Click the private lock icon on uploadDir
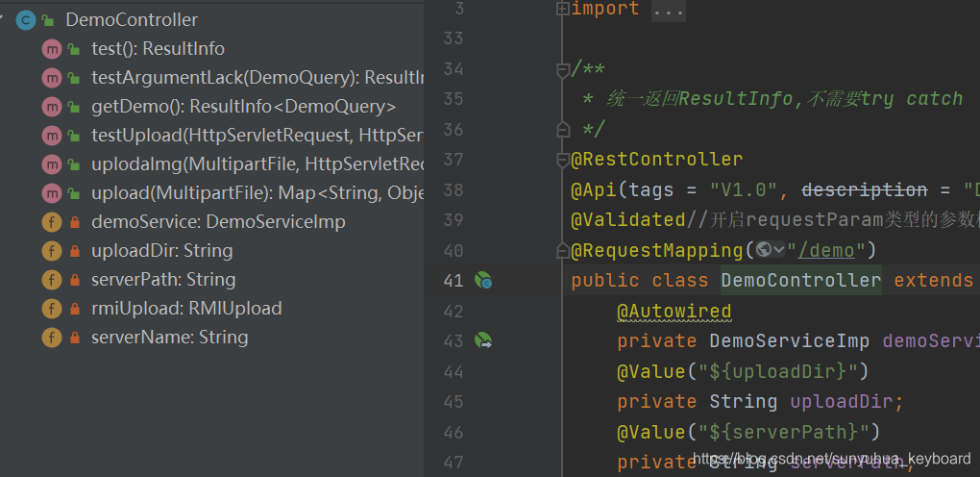This screenshot has height=477, width=980. (75, 251)
